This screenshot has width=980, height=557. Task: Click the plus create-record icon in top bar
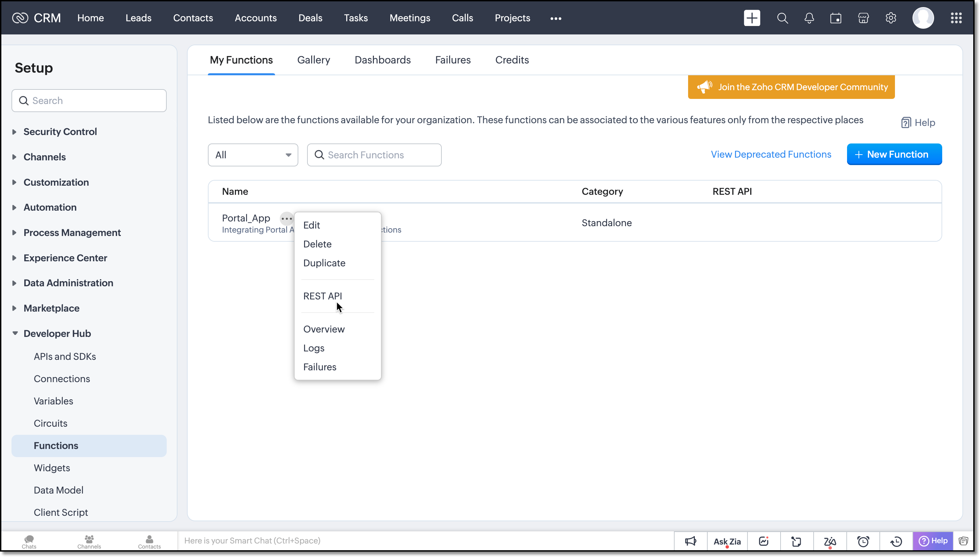(x=752, y=18)
